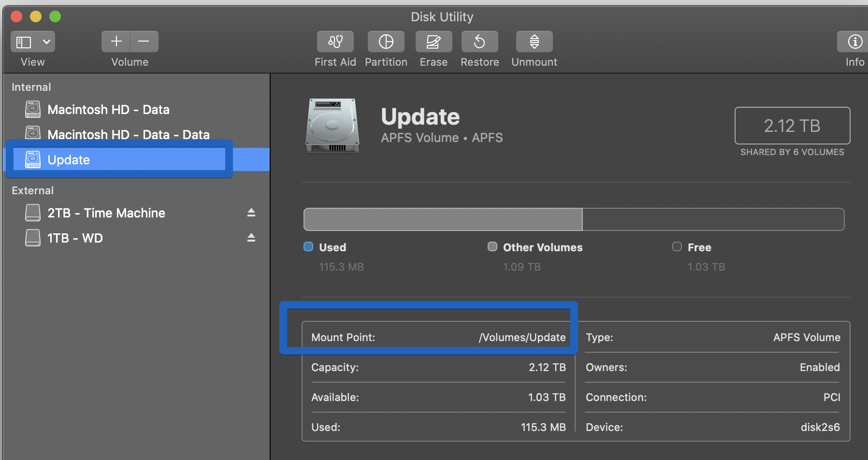
Task: Click the Capacity 2.12 TB table value
Action: pos(547,367)
